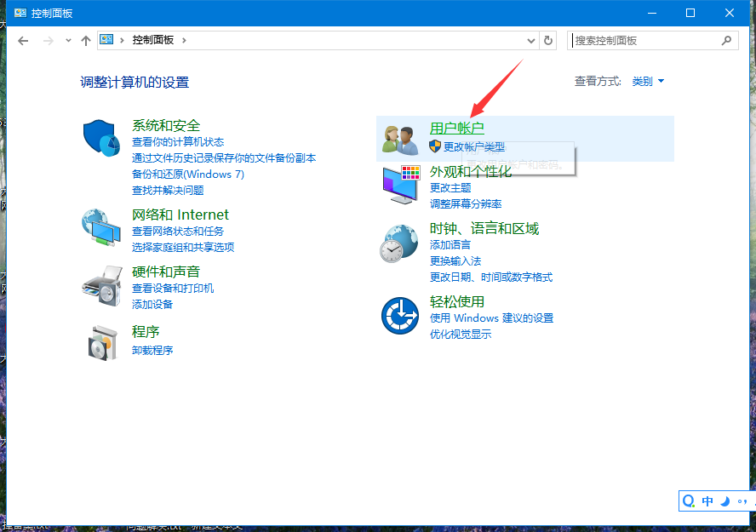Click the 更改帐户类型 link
The image size is (756, 532).
tap(474, 146)
